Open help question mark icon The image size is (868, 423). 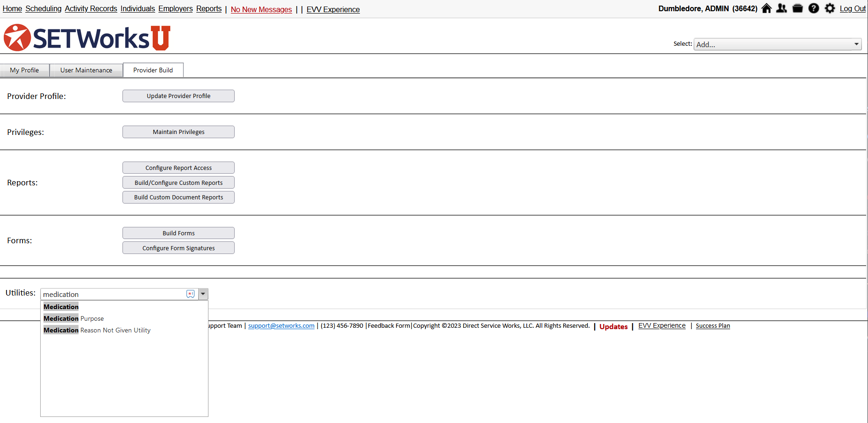[x=813, y=8]
